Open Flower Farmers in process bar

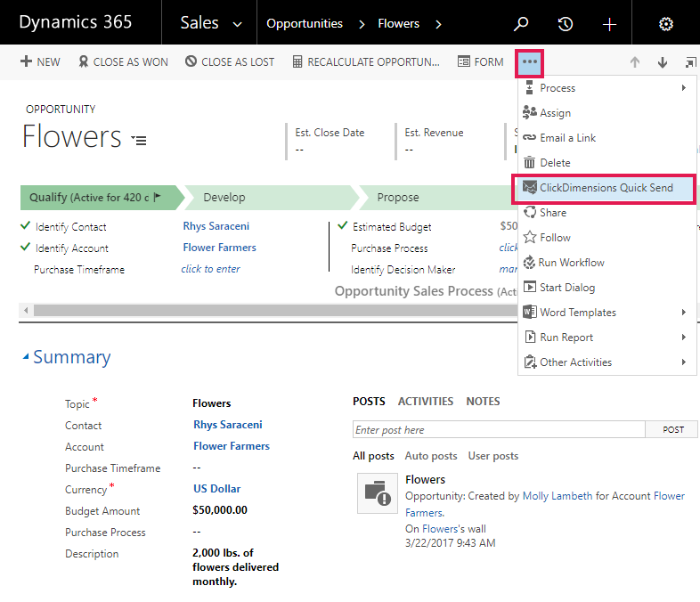coord(220,248)
